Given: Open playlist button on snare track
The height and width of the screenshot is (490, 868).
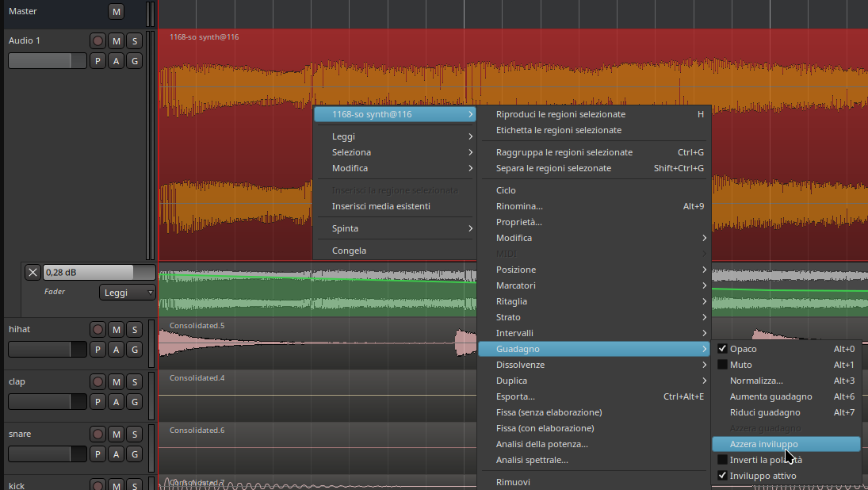Looking at the screenshot, I should pyautogui.click(x=98, y=454).
